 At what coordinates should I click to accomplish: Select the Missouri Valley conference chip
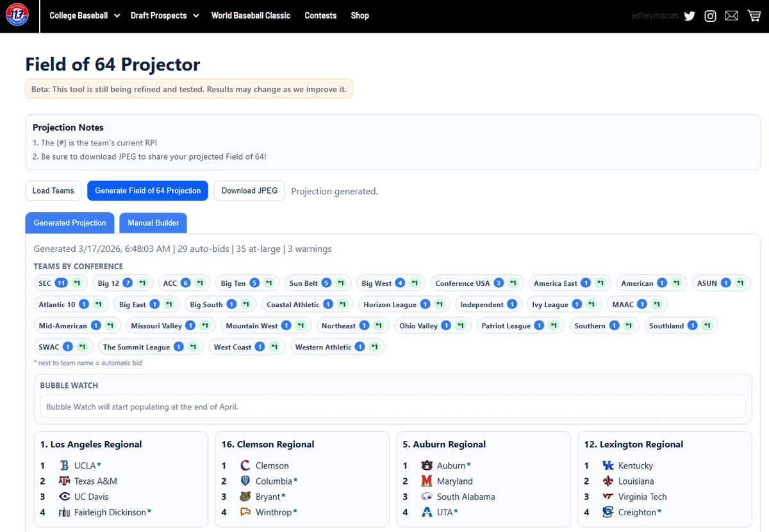pos(170,326)
